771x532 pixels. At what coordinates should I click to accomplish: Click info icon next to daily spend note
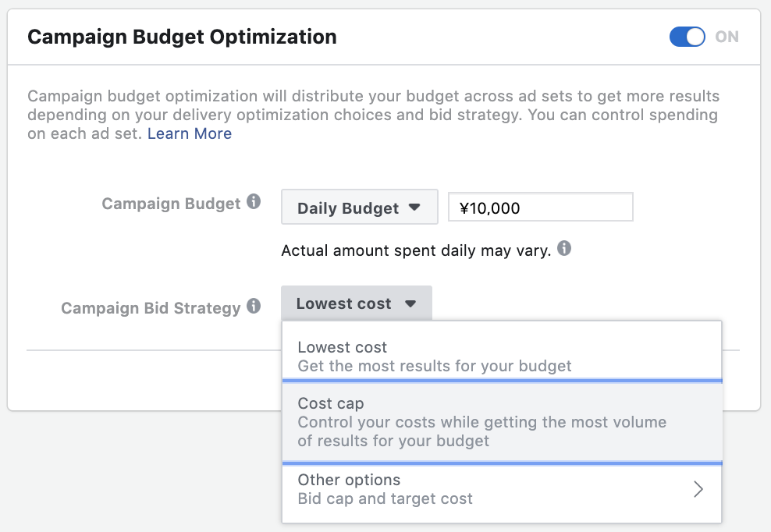point(564,248)
